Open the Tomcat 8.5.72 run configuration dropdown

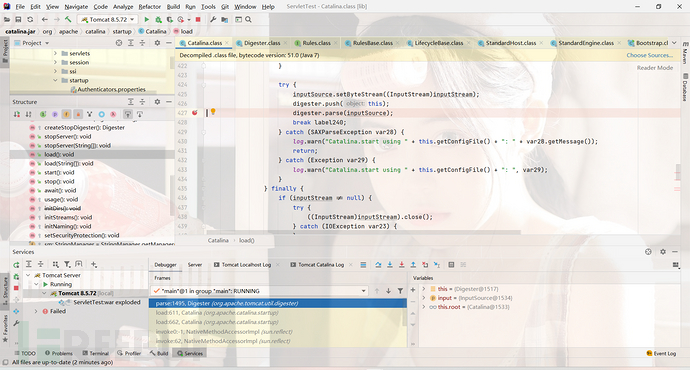[108, 19]
